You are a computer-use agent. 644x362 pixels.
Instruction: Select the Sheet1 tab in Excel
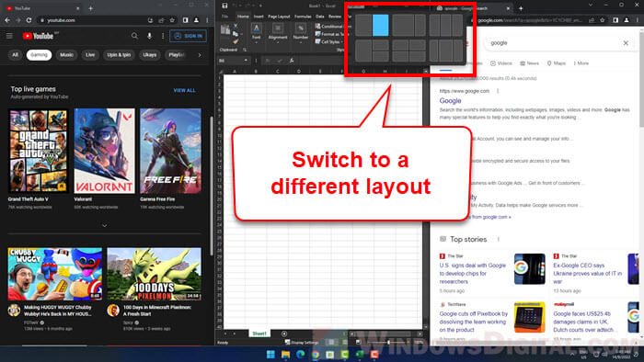[259, 334]
